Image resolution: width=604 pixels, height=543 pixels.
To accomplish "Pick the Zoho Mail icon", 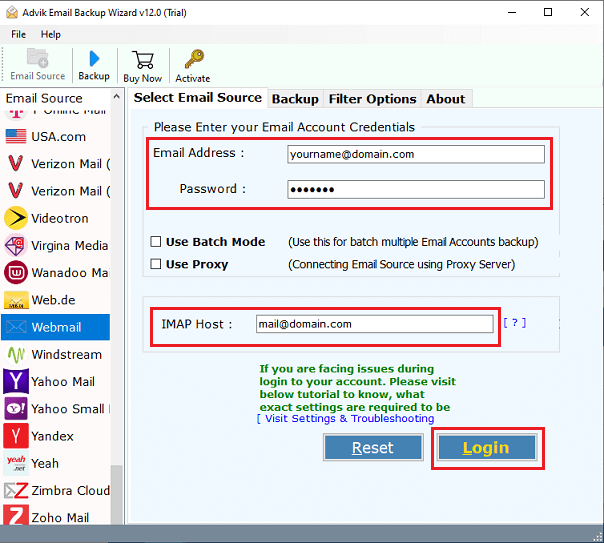I will [16, 515].
